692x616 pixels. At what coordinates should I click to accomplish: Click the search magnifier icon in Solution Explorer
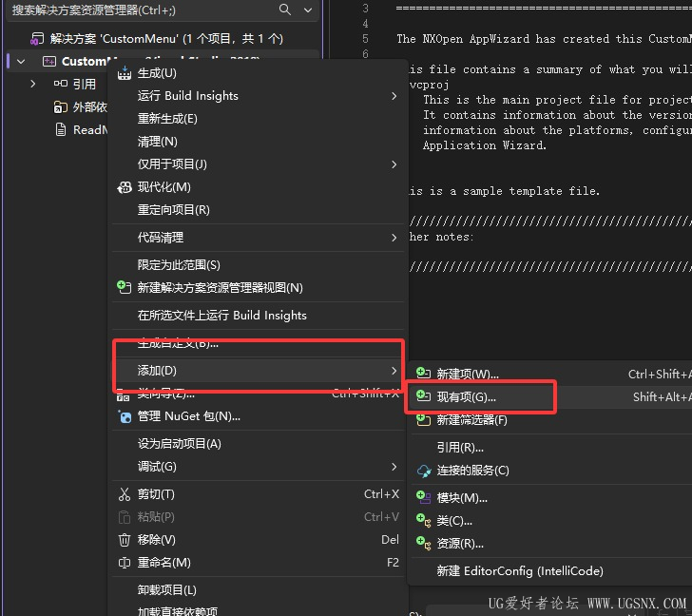click(285, 10)
